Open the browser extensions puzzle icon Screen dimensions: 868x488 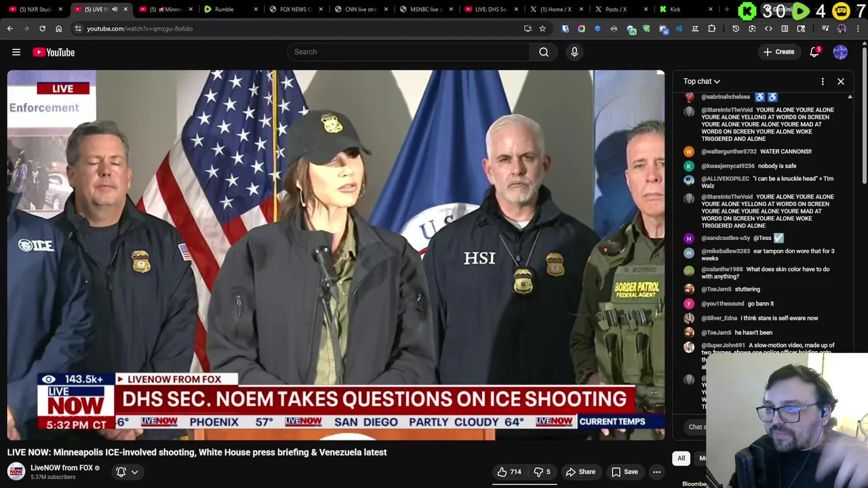pyautogui.click(x=711, y=28)
